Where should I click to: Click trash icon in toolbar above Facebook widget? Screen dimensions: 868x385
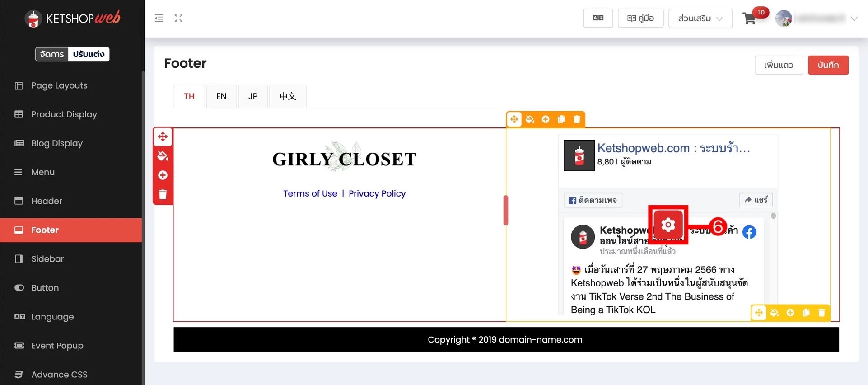(577, 119)
